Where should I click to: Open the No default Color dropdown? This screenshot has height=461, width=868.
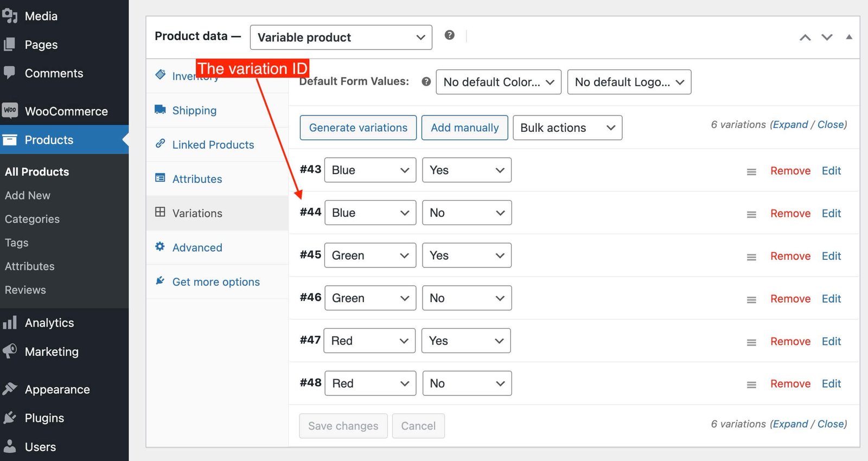click(499, 82)
